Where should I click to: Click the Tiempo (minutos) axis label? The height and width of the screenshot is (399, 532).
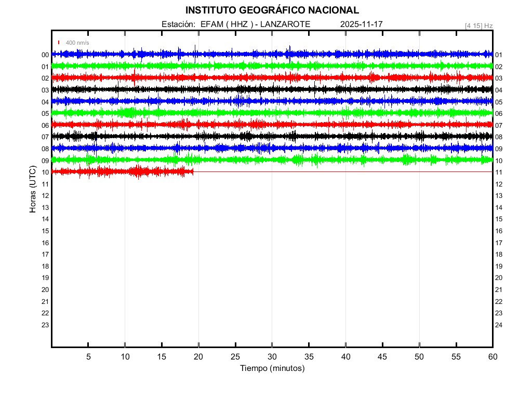click(272, 368)
